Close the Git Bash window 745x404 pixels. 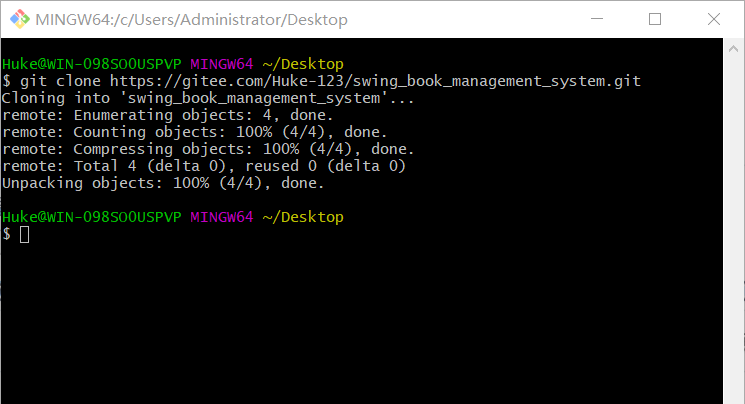click(x=714, y=19)
